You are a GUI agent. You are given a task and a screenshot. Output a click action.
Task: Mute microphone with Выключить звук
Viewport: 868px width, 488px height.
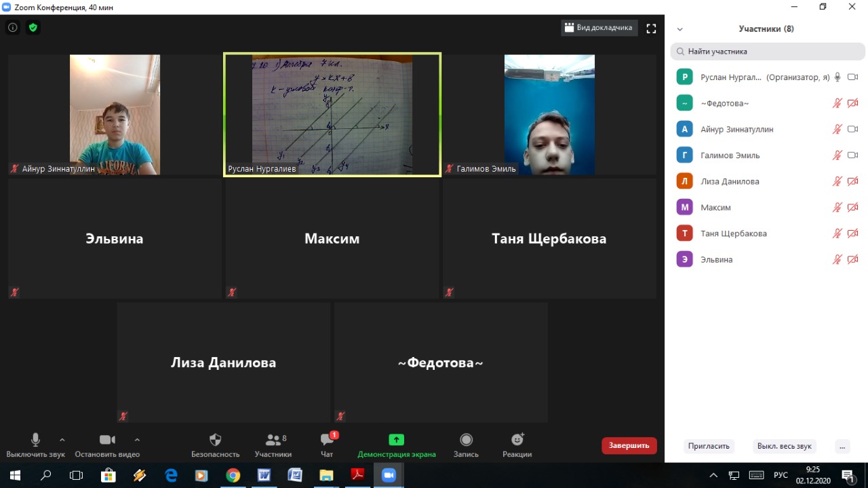[x=35, y=440]
